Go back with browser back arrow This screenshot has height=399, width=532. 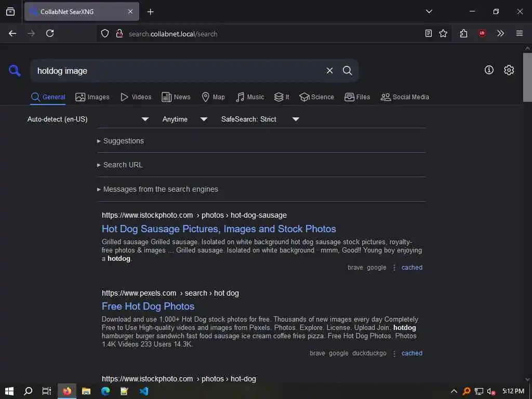coord(12,33)
